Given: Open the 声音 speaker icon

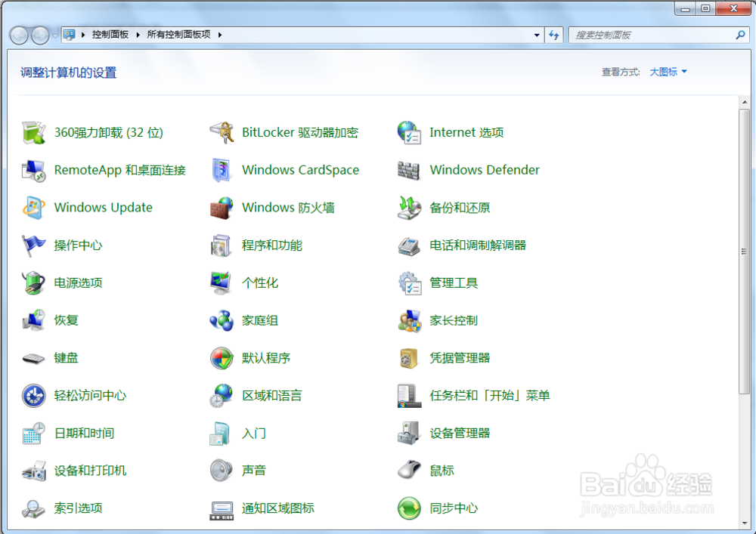Looking at the screenshot, I should click(222, 471).
